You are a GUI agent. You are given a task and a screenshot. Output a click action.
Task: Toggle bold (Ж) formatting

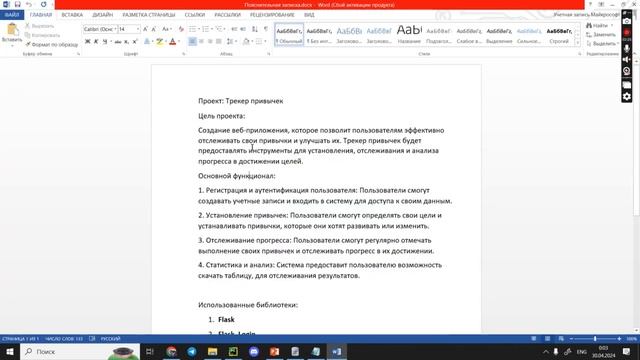point(87,42)
